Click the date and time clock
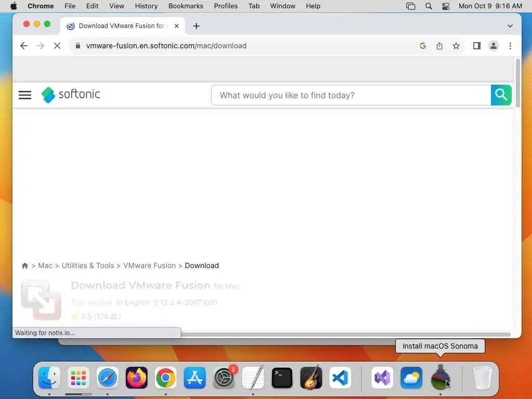This screenshot has width=532, height=399. click(x=490, y=6)
